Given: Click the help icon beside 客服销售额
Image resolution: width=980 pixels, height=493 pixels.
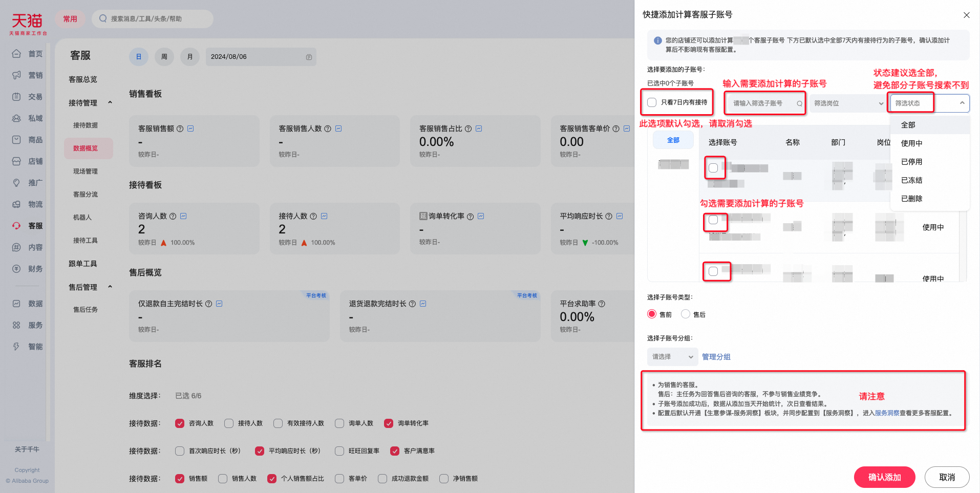Looking at the screenshot, I should click(180, 129).
